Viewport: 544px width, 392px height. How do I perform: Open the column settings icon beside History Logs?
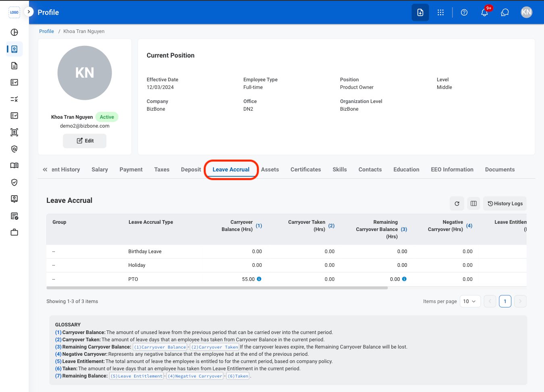[x=474, y=204]
